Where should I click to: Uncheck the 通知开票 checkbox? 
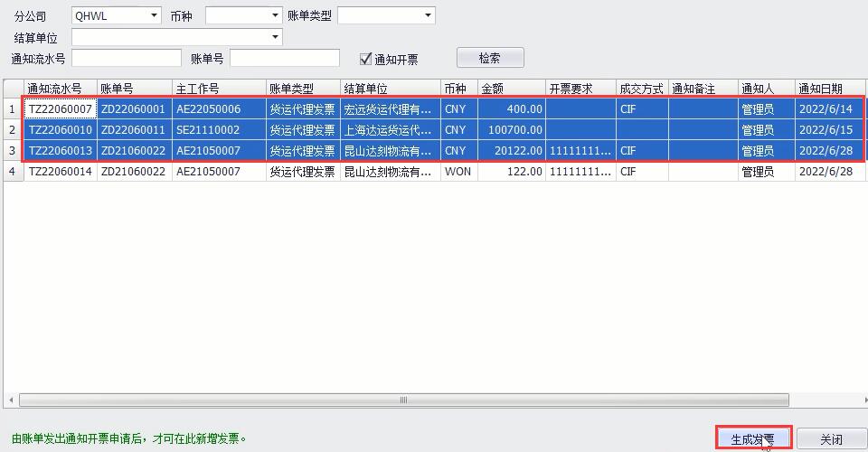point(366,59)
